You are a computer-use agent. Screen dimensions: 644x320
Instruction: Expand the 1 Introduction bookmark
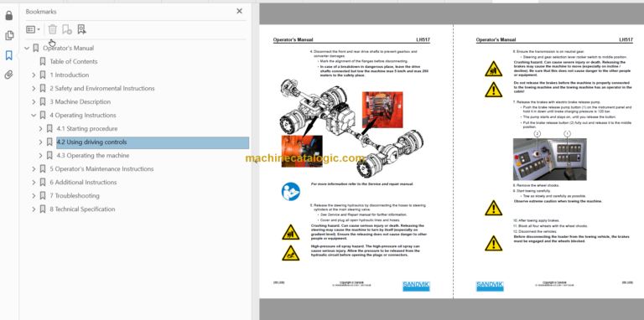(34, 75)
